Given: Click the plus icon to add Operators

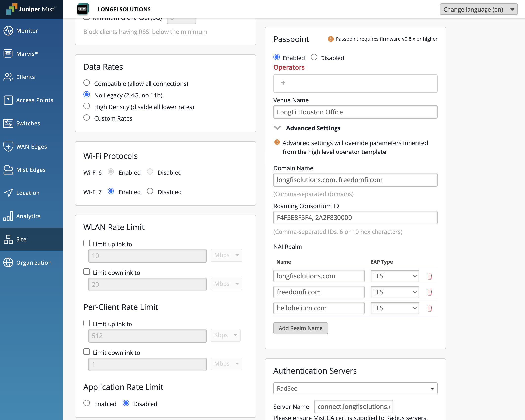Looking at the screenshot, I should tap(283, 83).
